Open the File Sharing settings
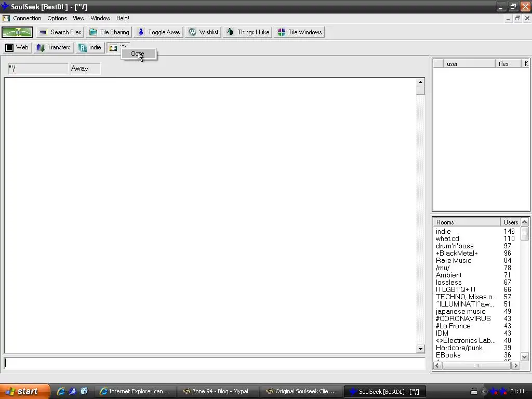 [109, 32]
